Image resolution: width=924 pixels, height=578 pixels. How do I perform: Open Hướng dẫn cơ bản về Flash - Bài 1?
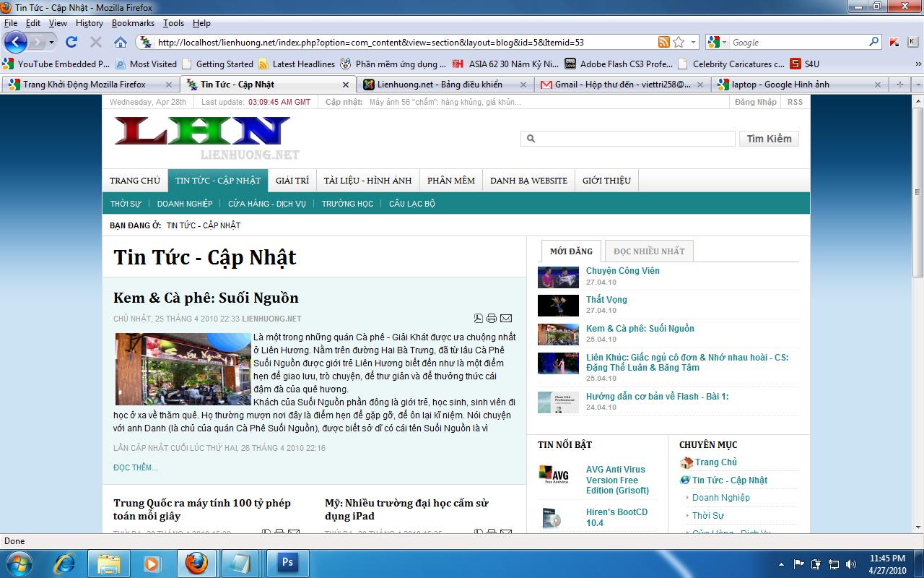[658, 397]
